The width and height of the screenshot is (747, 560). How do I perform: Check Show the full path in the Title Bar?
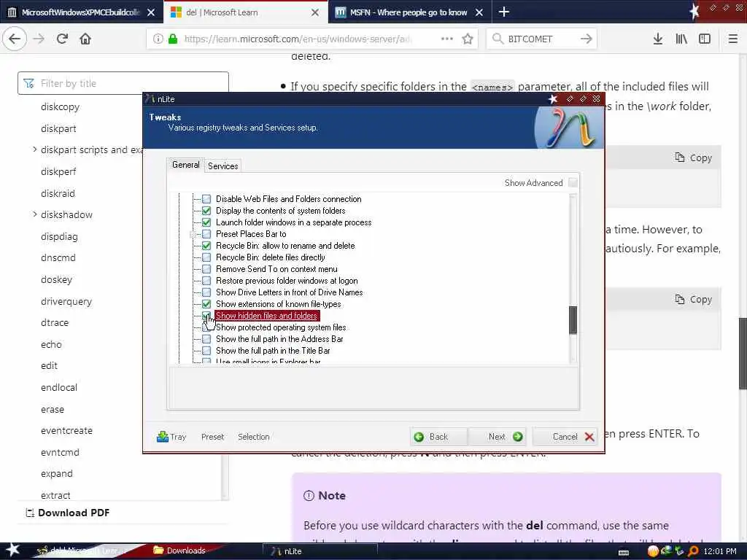[206, 351]
